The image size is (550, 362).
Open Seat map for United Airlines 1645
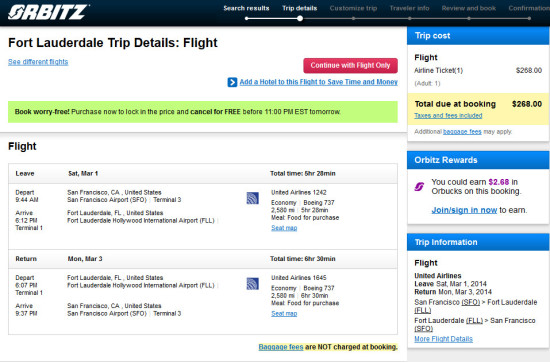click(284, 314)
